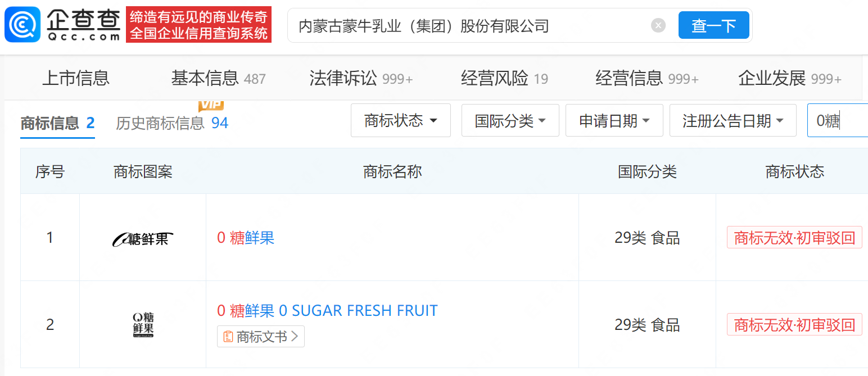Open the 上市信息 section
868x376 pixels.
tap(76, 78)
